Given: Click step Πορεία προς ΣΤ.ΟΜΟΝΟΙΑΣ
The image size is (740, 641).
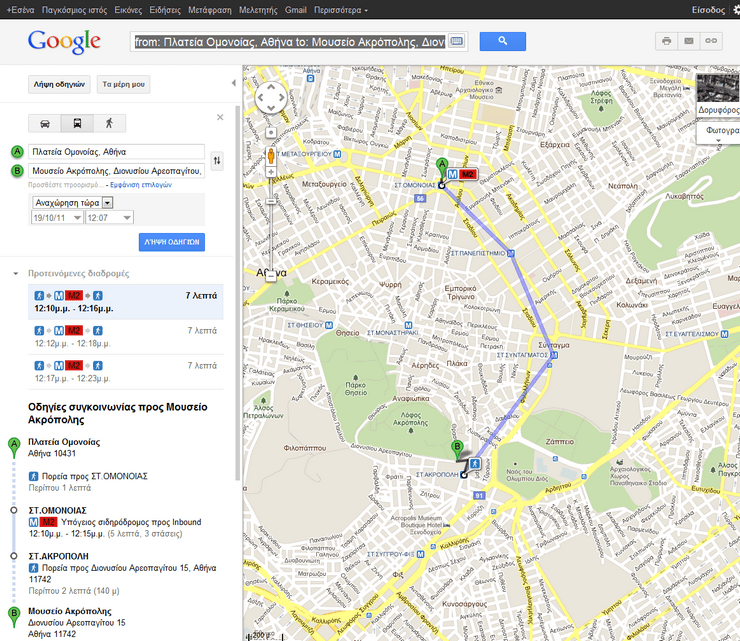Looking at the screenshot, I should point(94,476).
